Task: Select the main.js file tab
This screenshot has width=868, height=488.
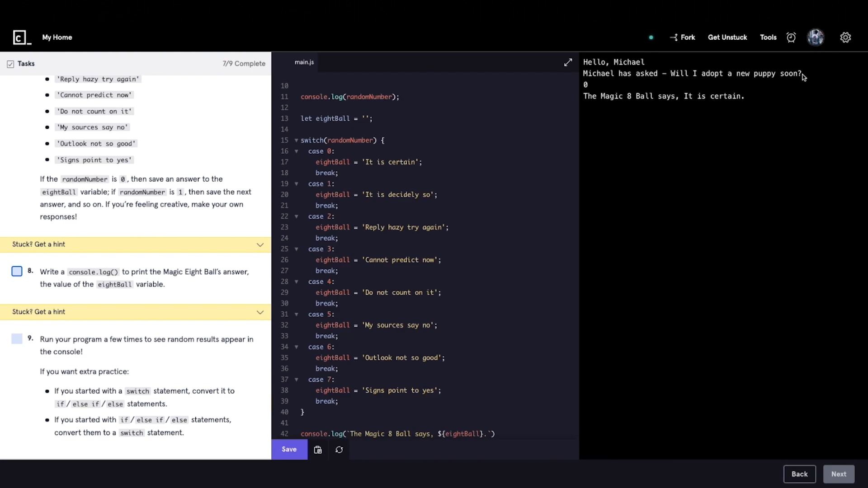Action: (x=304, y=62)
